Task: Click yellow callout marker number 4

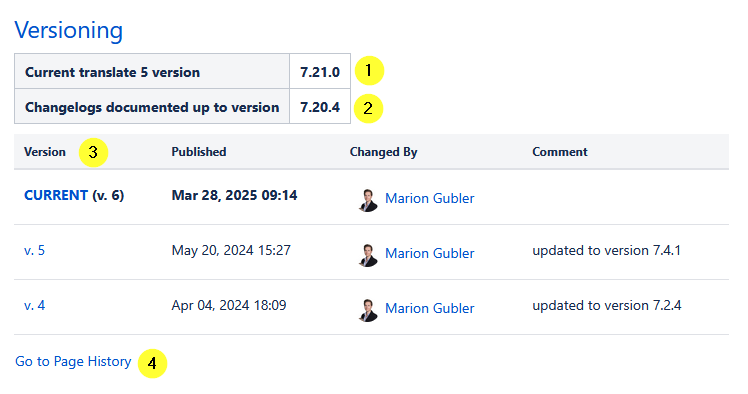Action: pyautogui.click(x=153, y=363)
